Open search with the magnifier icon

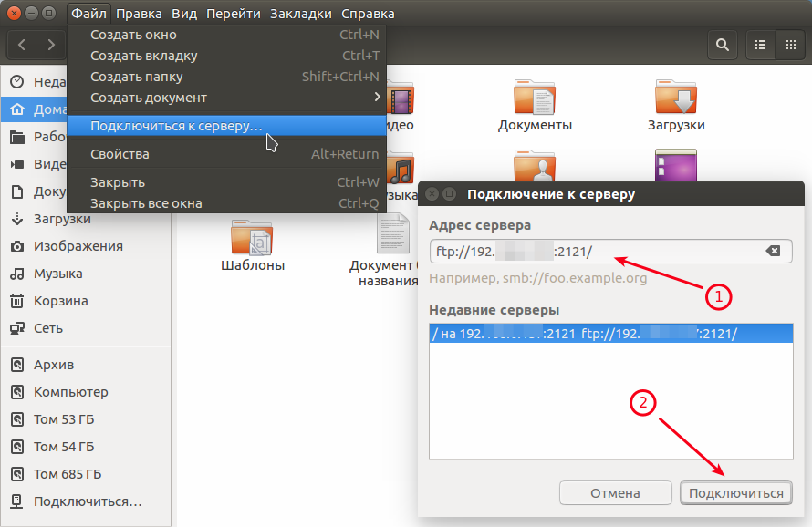click(723, 45)
